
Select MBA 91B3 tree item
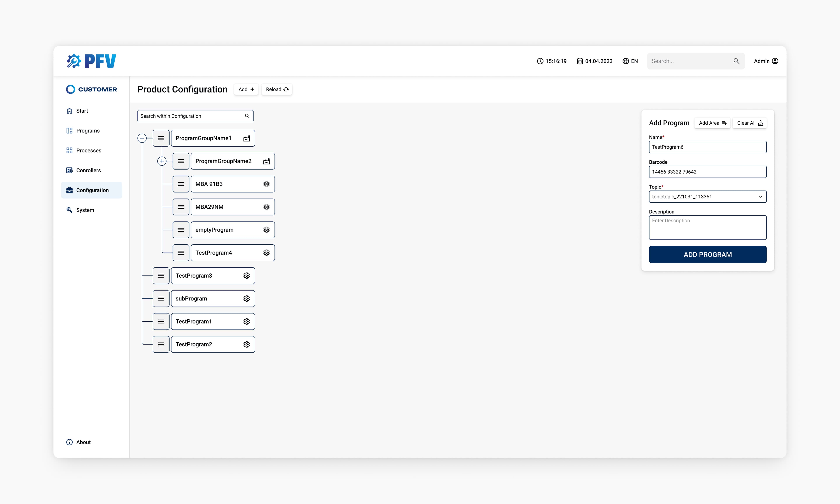233,184
